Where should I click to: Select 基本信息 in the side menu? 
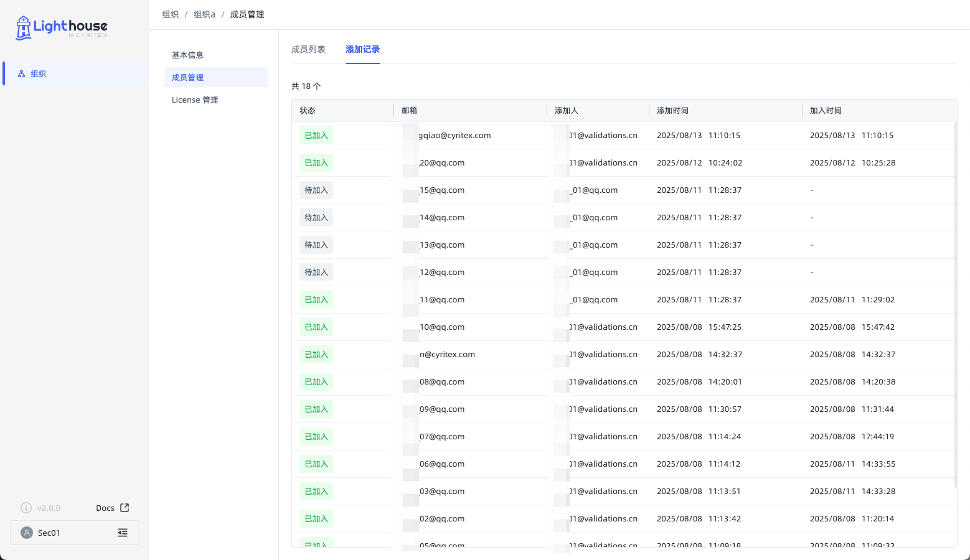pyautogui.click(x=216, y=55)
